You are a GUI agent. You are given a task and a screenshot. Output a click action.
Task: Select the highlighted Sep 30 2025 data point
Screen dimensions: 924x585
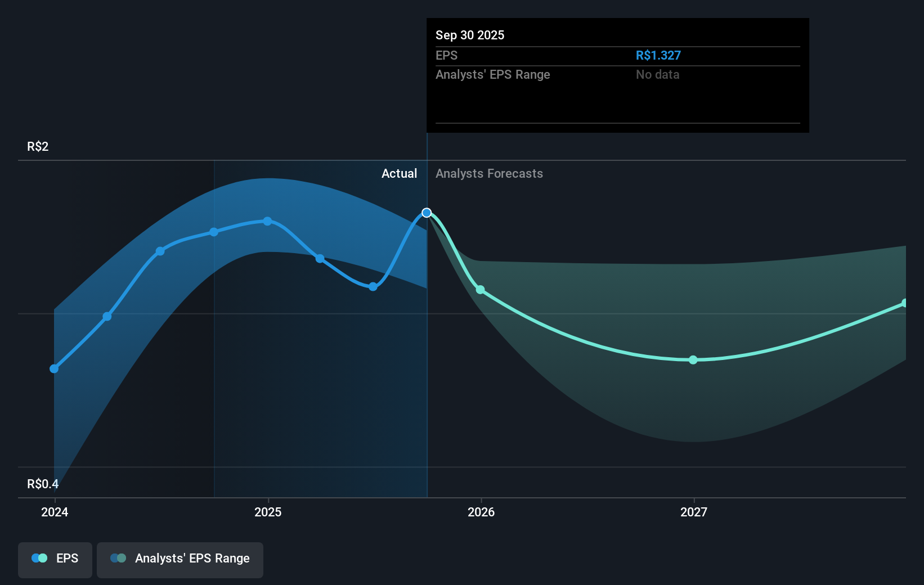click(427, 213)
